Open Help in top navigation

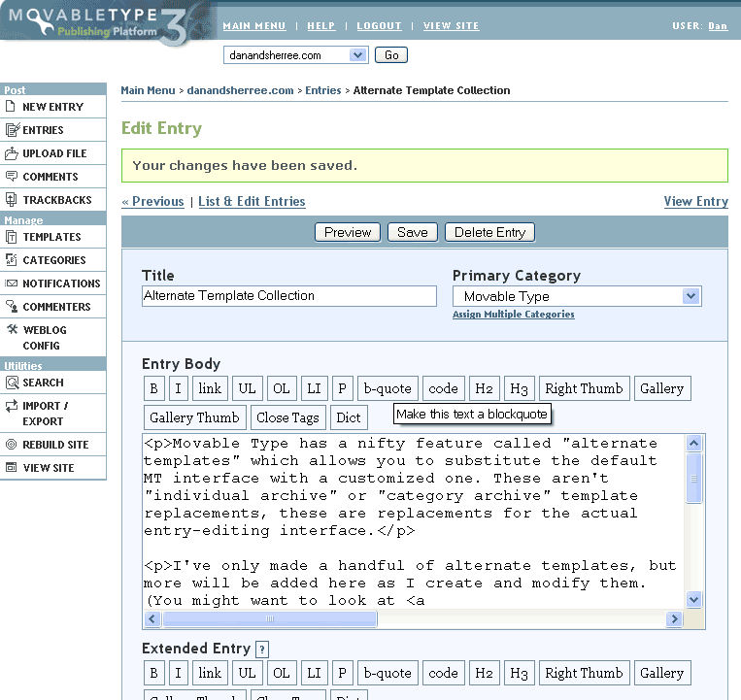point(320,26)
